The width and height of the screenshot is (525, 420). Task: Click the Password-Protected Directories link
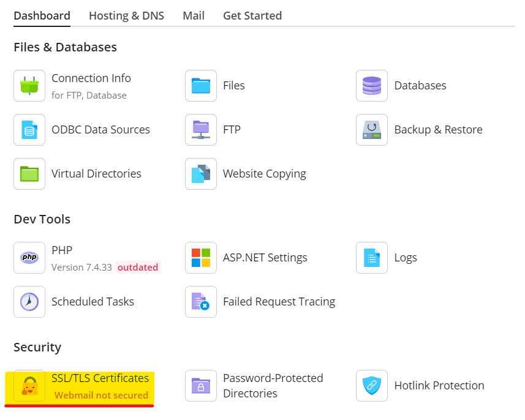tap(273, 386)
